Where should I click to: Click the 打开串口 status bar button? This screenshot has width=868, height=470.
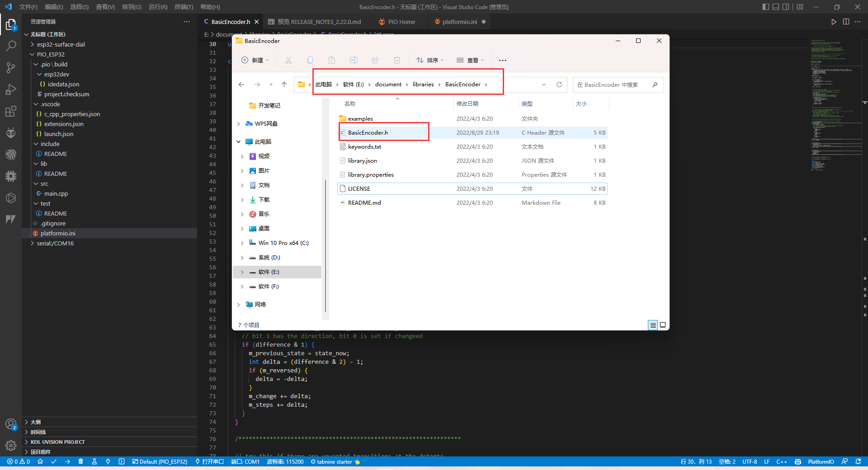[x=210, y=462]
